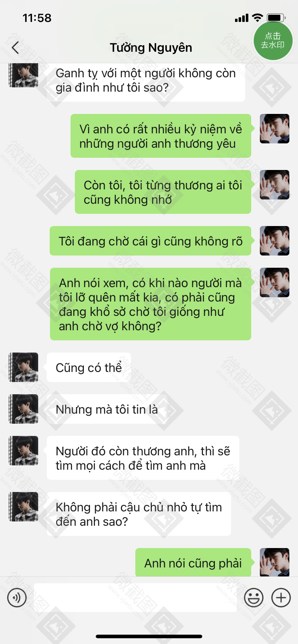Select the 'Nhưng mà tôi tin là' message
This screenshot has height=644, width=298.
pyautogui.click(x=107, y=409)
